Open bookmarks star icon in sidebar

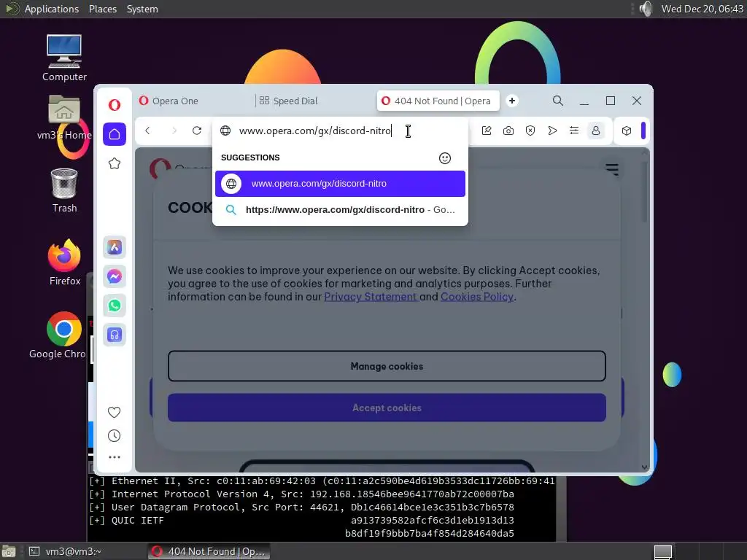(115, 164)
